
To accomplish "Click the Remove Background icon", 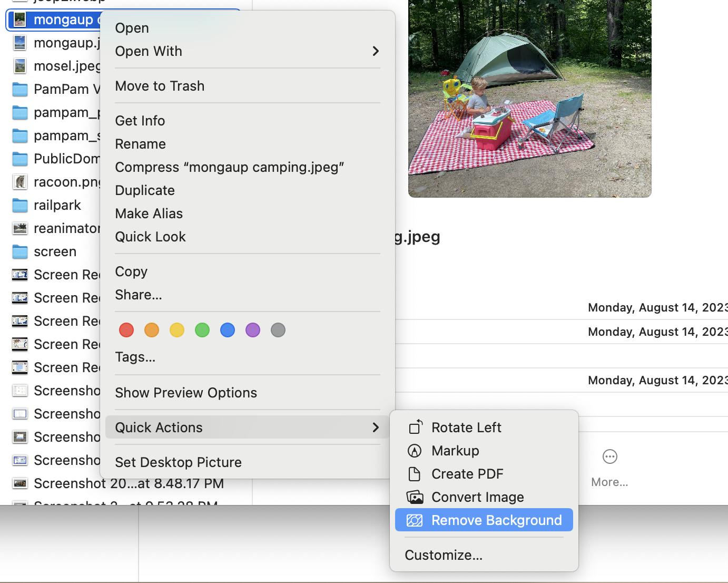I will (415, 520).
